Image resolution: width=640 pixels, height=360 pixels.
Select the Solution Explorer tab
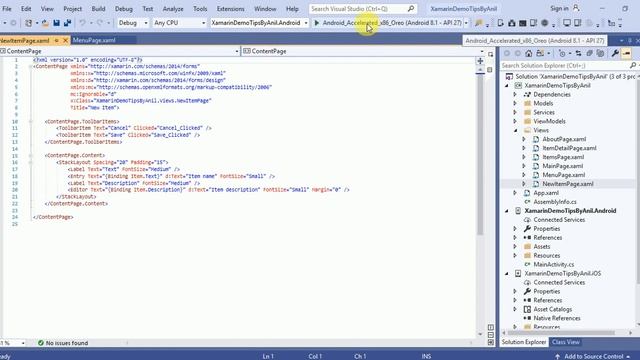click(524, 342)
